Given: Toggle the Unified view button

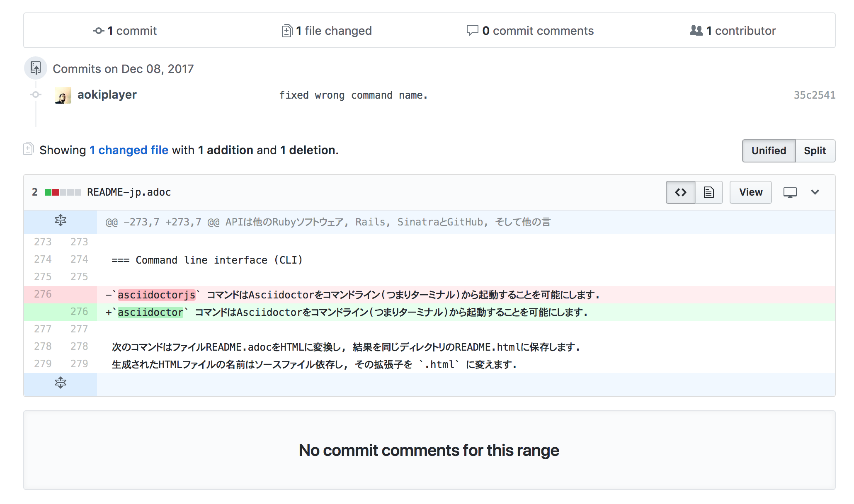Looking at the screenshot, I should (x=768, y=150).
